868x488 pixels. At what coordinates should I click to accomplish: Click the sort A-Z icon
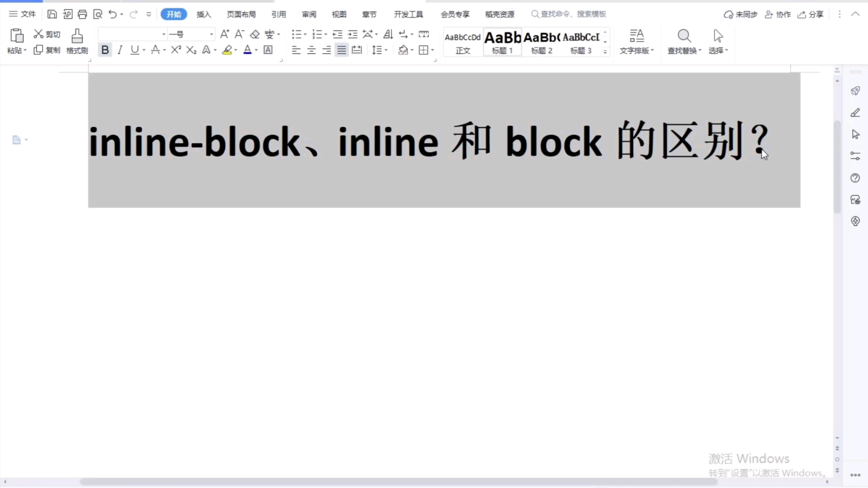click(x=388, y=34)
